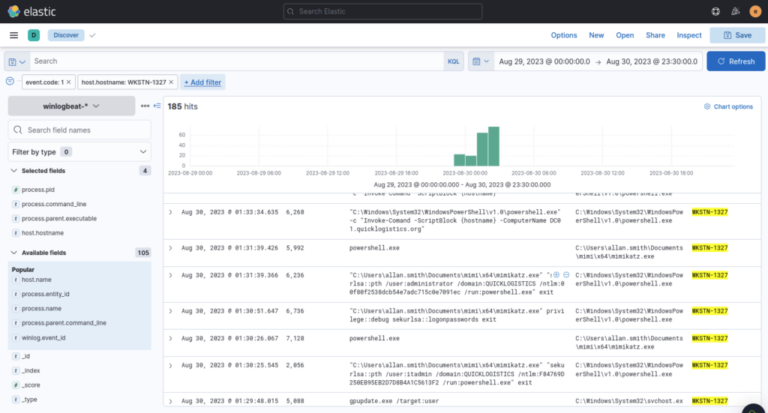Collapse the fields sidebar with arrow icon
This screenshot has height=413, width=768.
click(156, 105)
